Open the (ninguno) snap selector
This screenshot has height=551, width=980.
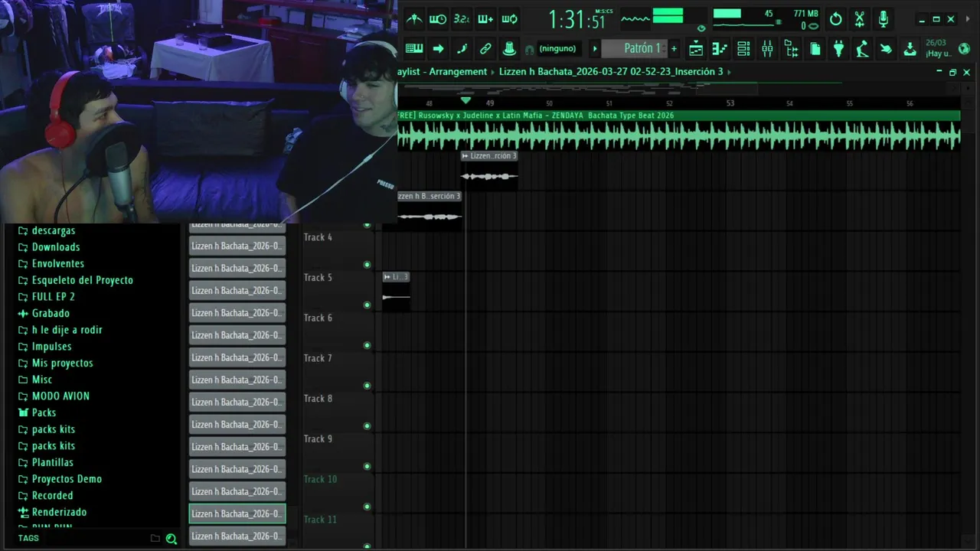pyautogui.click(x=557, y=49)
